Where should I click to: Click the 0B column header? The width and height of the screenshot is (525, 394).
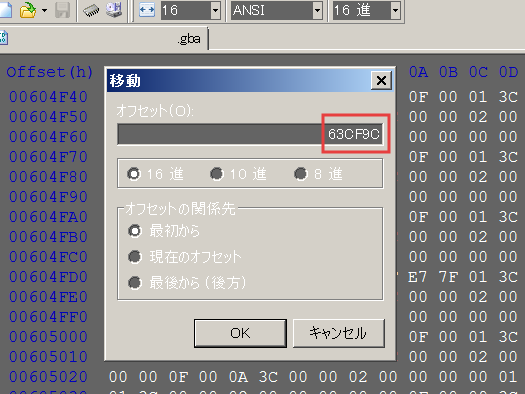(x=448, y=72)
